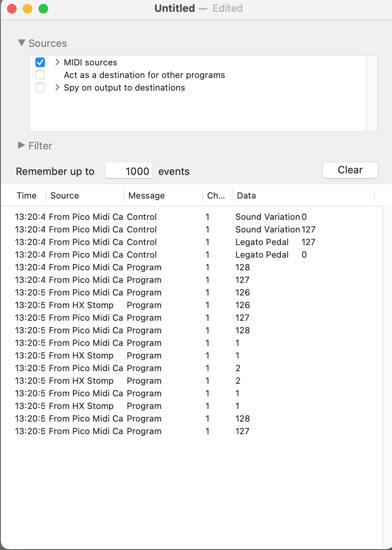392x550 pixels.
Task: Collapse the Sources section disclosure triangle
Action: [22, 43]
